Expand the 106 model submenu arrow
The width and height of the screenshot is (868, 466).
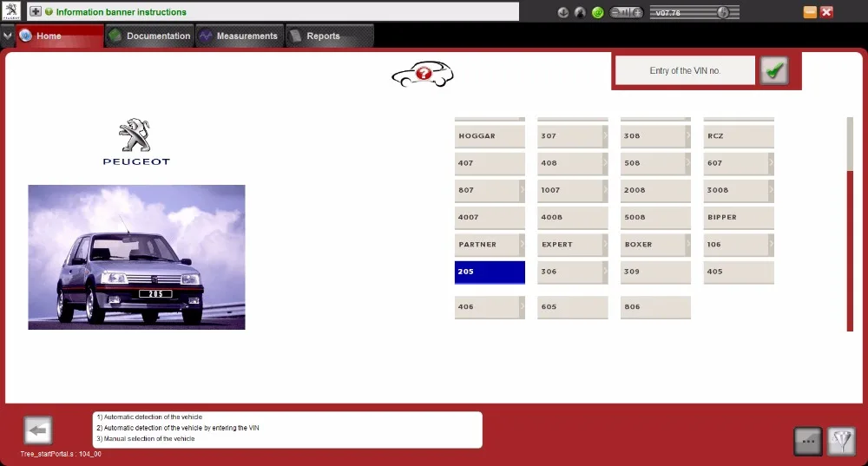771,245
